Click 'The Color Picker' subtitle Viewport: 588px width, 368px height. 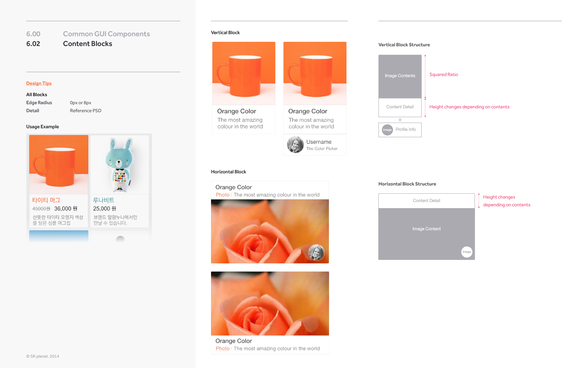click(322, 149)
